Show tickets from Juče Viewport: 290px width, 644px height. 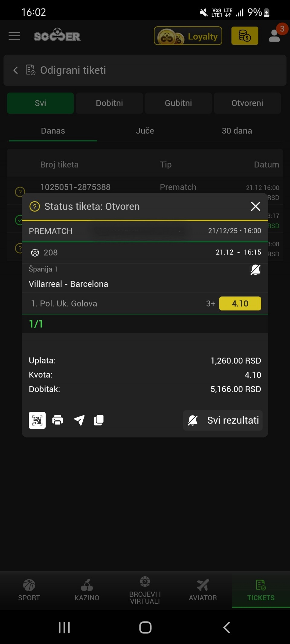pyautogui.click(x=145, y=131)
